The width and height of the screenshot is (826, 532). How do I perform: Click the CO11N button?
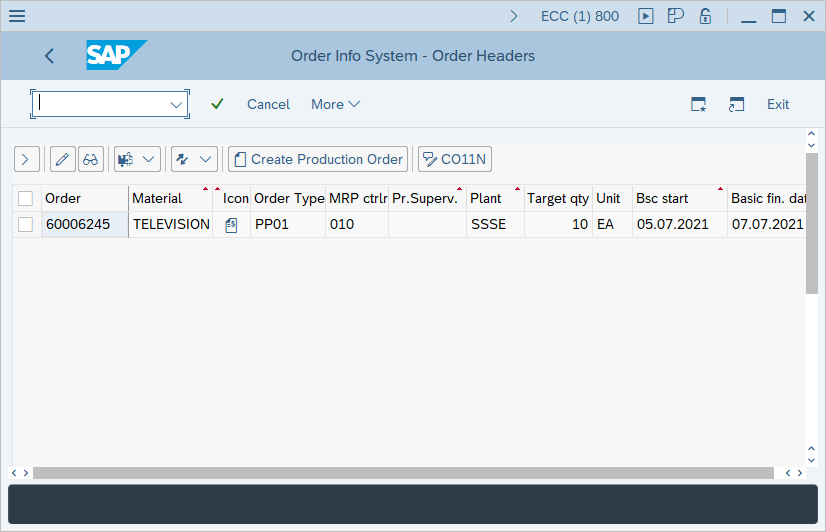(455, 159)
